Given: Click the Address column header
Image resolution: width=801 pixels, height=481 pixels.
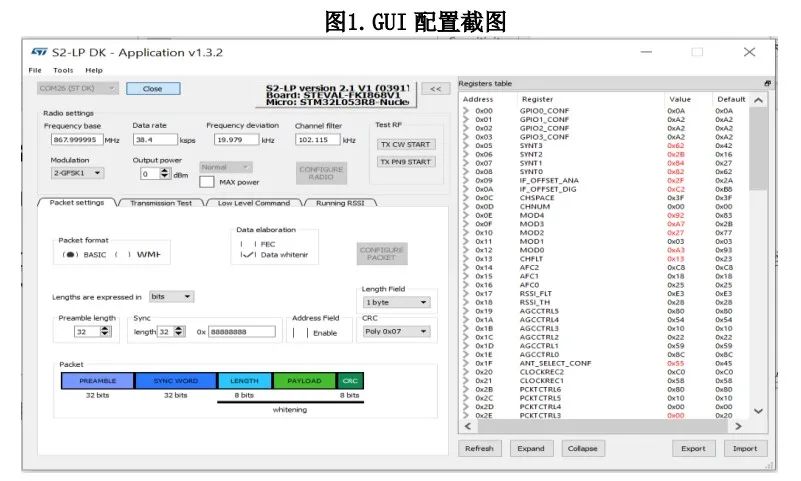Looking at the screenshot, I should 478,99.
